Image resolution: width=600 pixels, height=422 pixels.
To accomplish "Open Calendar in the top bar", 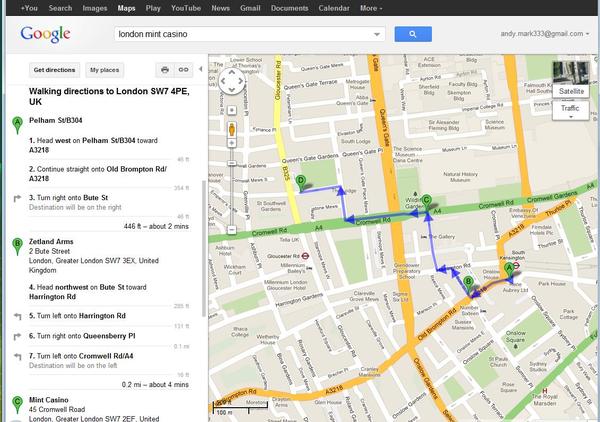I will pyautogui.click(x=334, y=8).
